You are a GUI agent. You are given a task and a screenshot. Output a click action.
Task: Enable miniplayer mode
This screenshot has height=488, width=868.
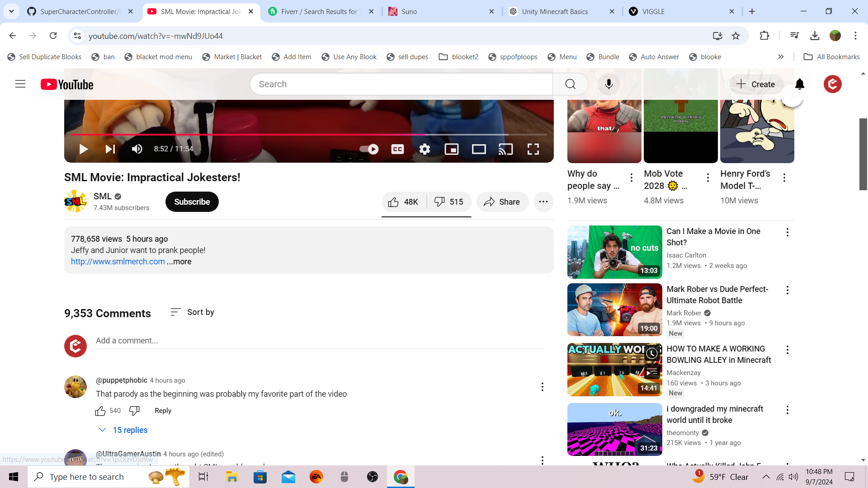click(x=452, y=149)
